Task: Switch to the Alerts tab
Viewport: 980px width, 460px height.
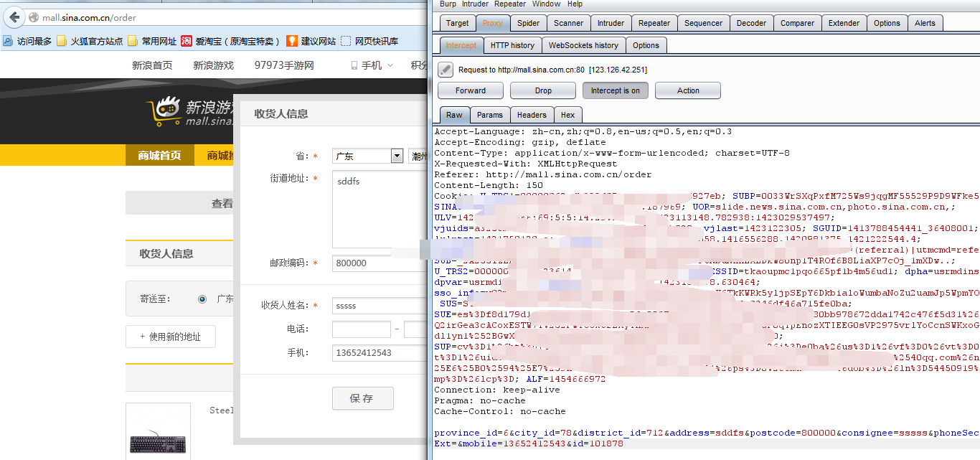Action: [x=925, y=23]
